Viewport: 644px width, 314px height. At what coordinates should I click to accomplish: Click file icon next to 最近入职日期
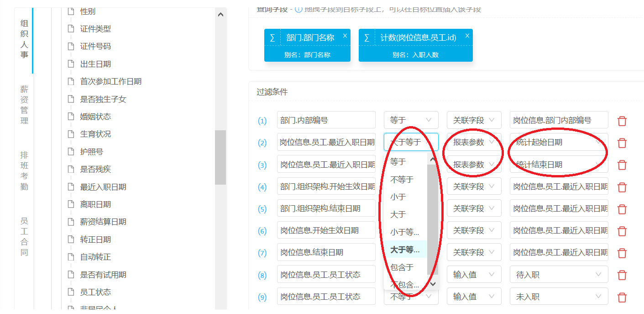[71, 187]
